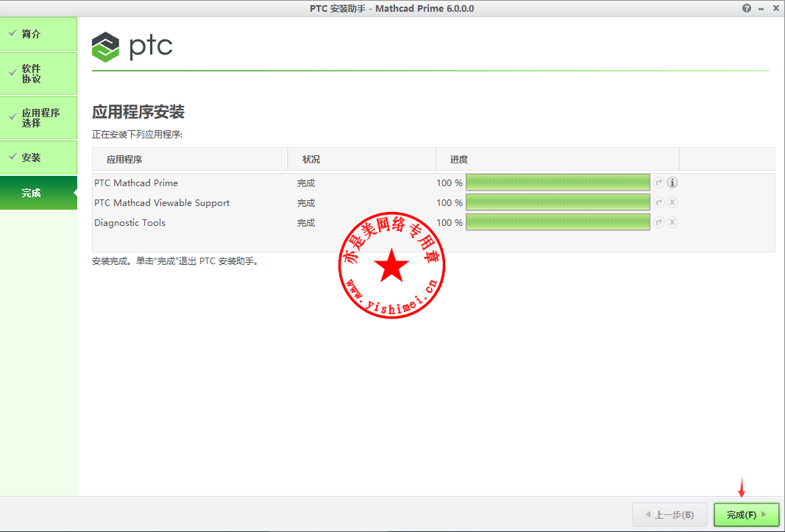Click the 应用程序安装 heading
Screen dimensions: 785x532
[138, 112]
